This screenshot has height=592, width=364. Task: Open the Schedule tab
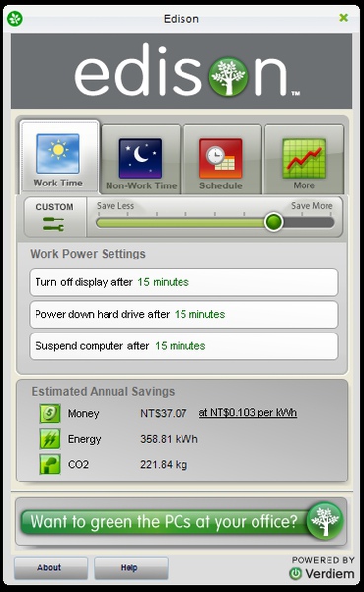tap(222, 160)
